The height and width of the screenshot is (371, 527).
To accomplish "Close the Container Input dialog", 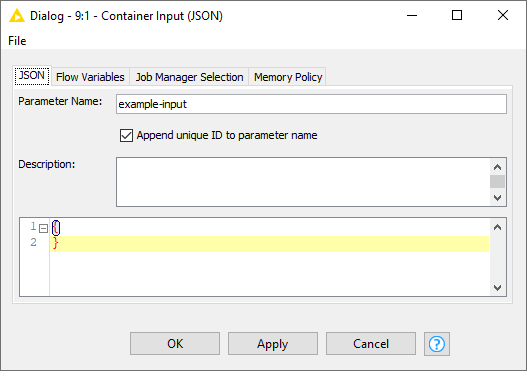I will click(503, 15).
